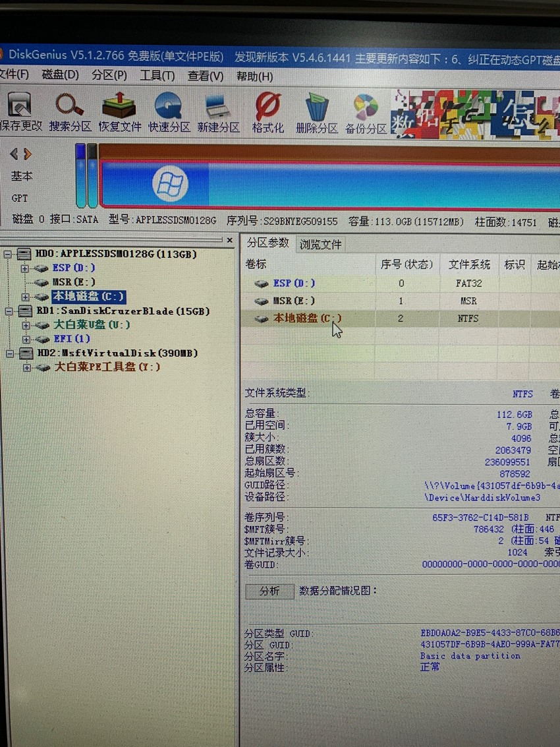This screenshot has width=560, height=747.
Task: Click the Format (格式化) toolbar icon
Action: click(x=267, y=105)
